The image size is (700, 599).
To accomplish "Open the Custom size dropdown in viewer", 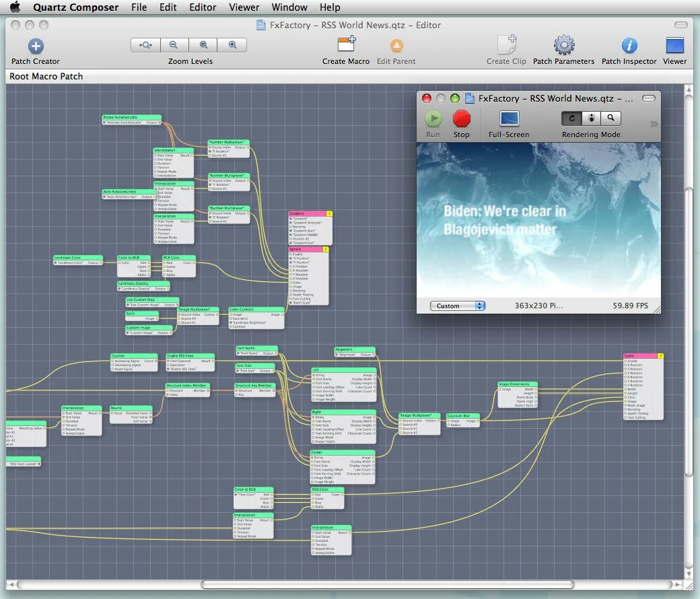I will point(458,306).
